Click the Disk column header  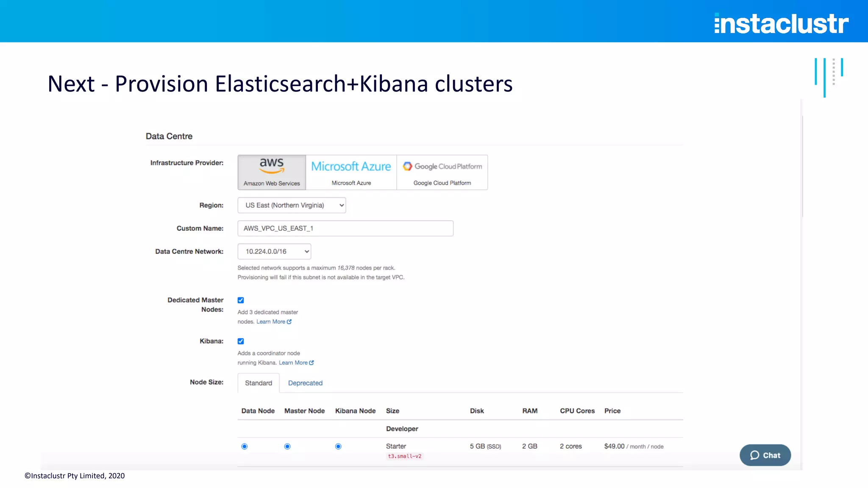coord(477,411)
